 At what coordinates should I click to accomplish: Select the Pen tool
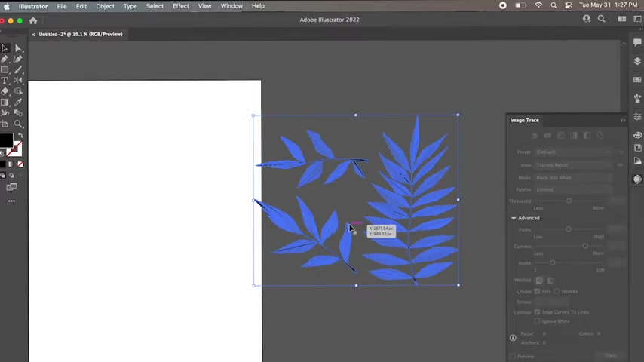(x=5, y=59)
